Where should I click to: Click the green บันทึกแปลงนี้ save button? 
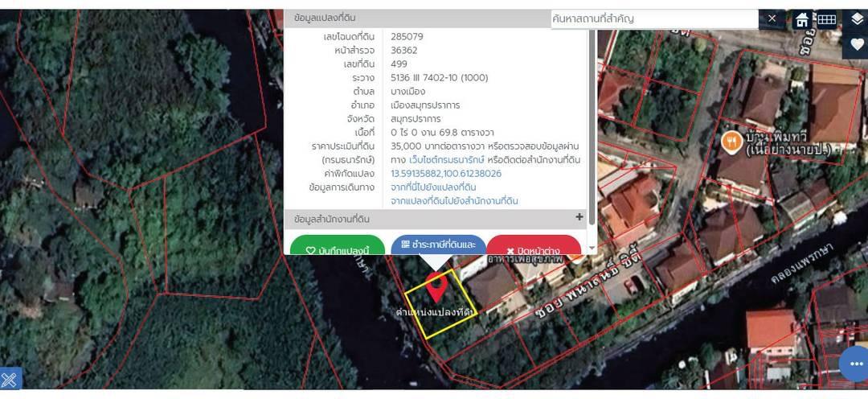coord(338,249)
